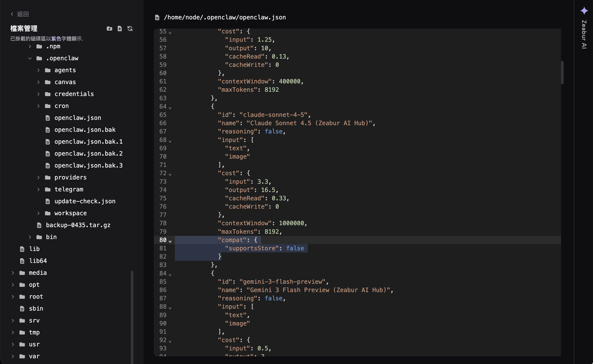Viewport: 593px width, 364px height.
Task: Click the new folder icon in file manager header
Action: (109, 29)
